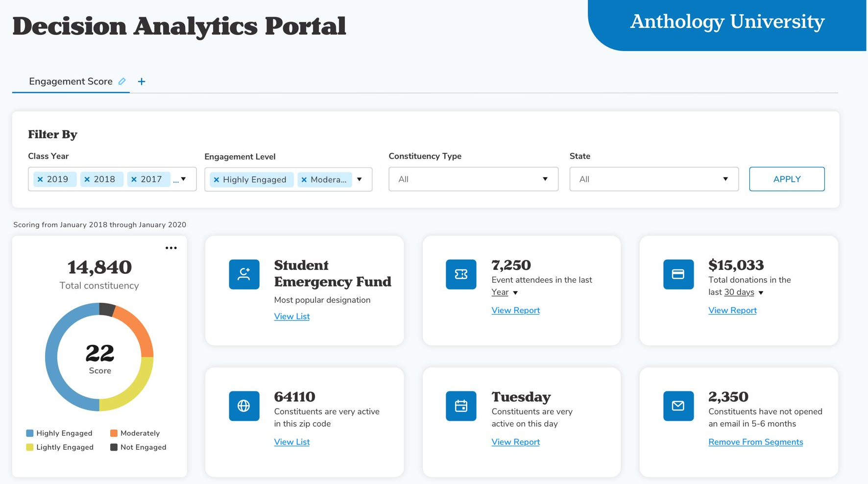Click the pencil edit icon beside Engagement Score

122,81
